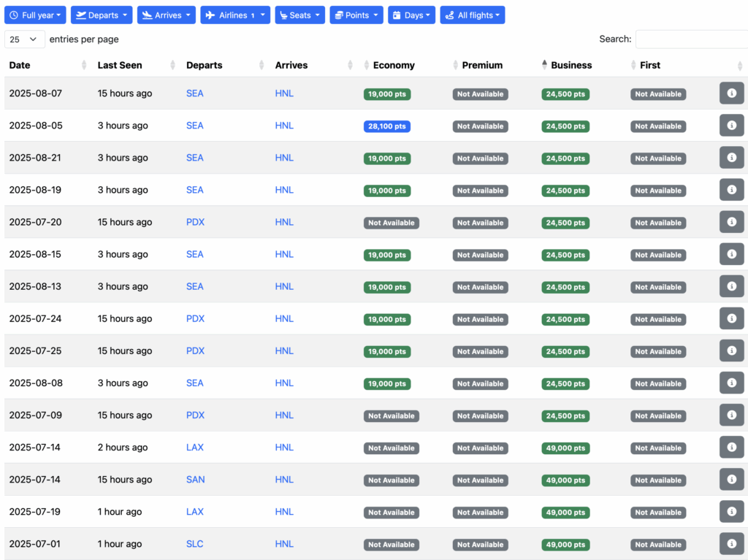748x560 pixels.
Task: Open the Airlines filter dropdown
Action: [234, 15]
